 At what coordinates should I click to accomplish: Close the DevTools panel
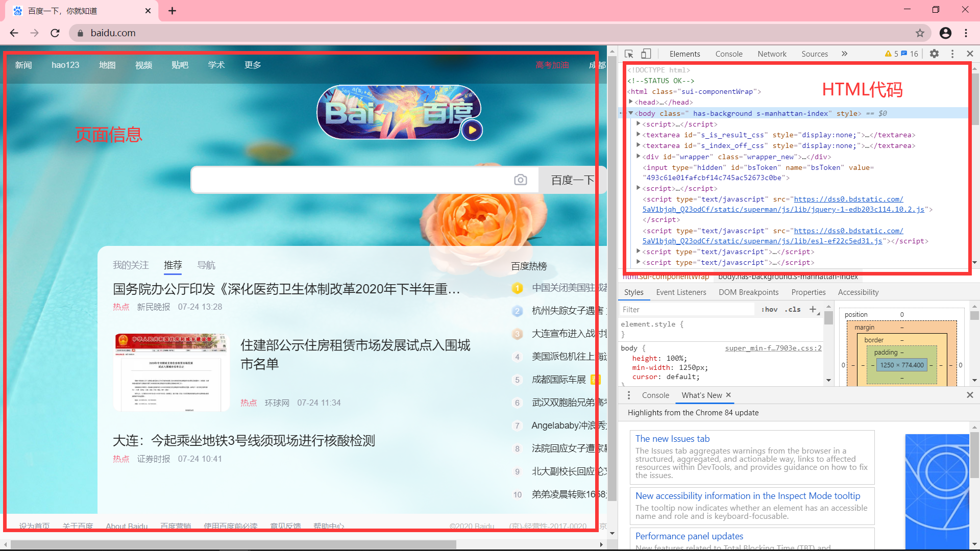[x=970, y=54]
